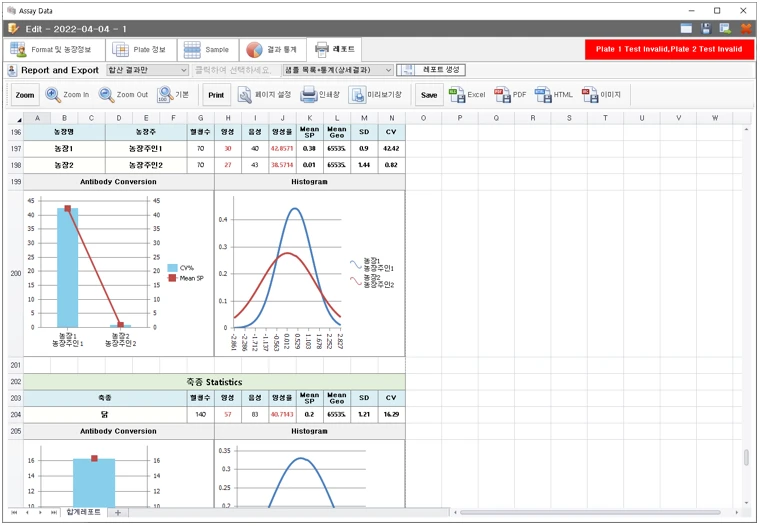The width and height of the screenshot is (760, 526).
Task: Export report to HTML icon
Action: [x=543, y=95]
